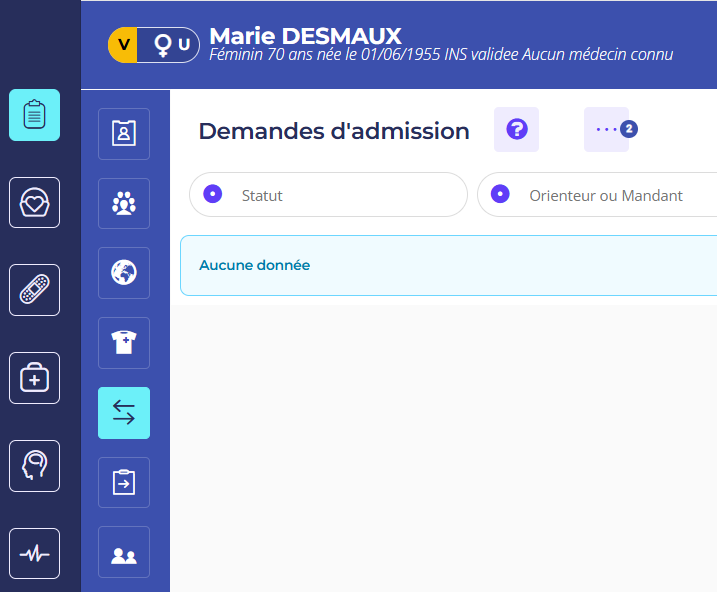Expand the Statut filter dropdown
The width and height of the screenshot is (717, 592).
(x=328, y=195)
